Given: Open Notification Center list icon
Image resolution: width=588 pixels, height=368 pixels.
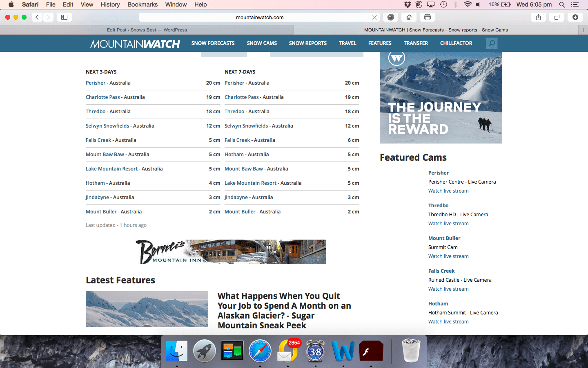Looking at the screenshot, I should (x=575, y=4).
